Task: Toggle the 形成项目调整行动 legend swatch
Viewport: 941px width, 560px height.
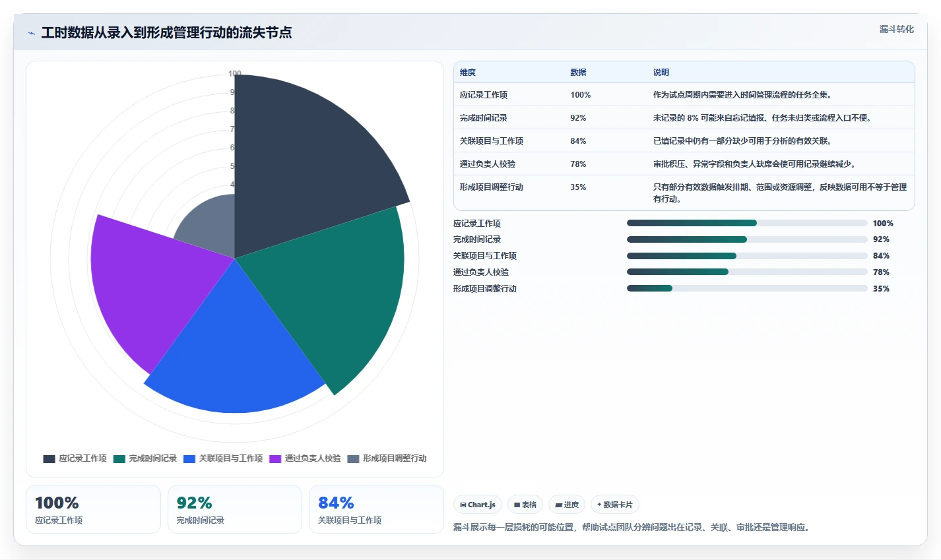Action: (x=353, y=458)
